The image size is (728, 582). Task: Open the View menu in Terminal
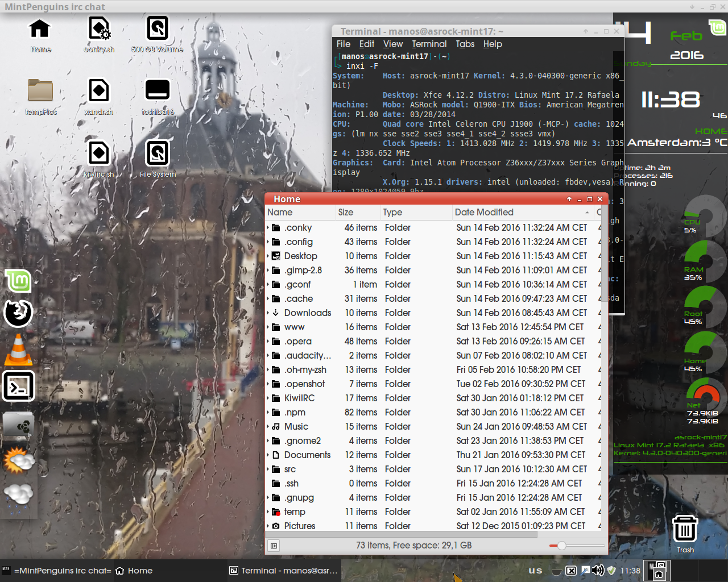click(x=393, y=44)
